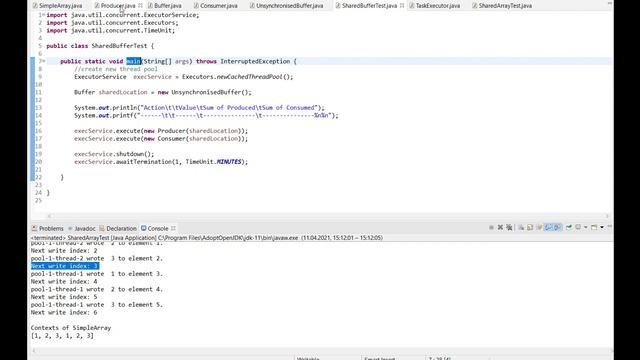Switch to UnsynchronisedBuffer.java tab
Image resolution: width=640 pixels, height=360 pixels.
[x=287, y=6]
